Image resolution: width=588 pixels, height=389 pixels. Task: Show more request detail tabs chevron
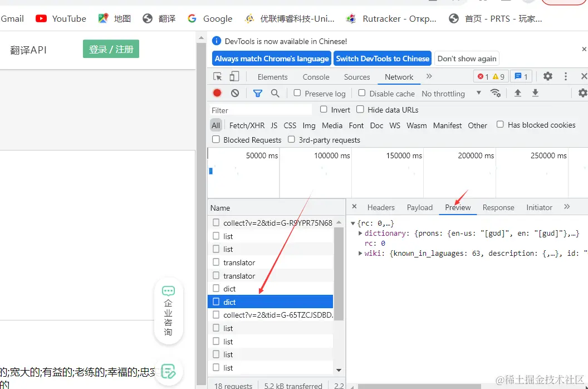pos(567,207)
